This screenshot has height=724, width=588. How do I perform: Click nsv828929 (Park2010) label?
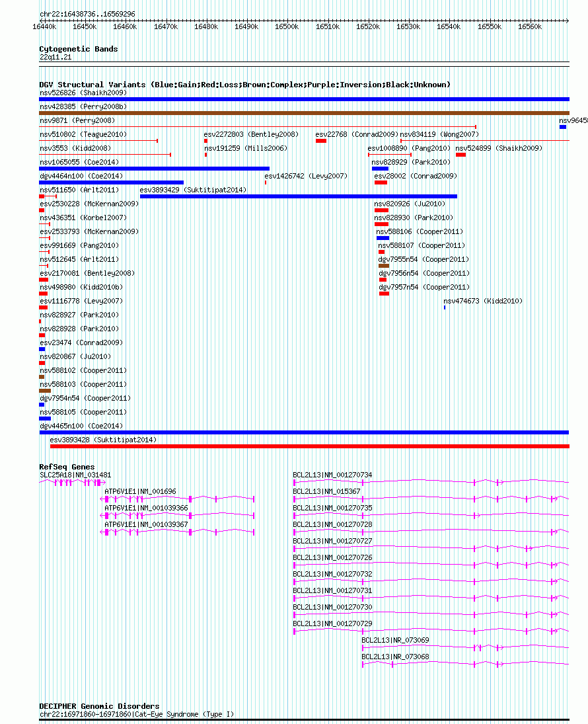pyautogui.click(x=411, y=162)
